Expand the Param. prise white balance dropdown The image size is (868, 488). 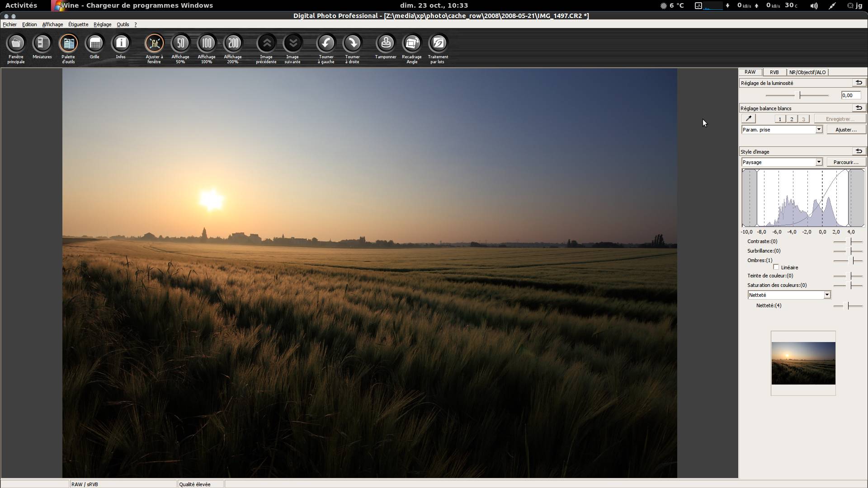(x=818, y=130)
